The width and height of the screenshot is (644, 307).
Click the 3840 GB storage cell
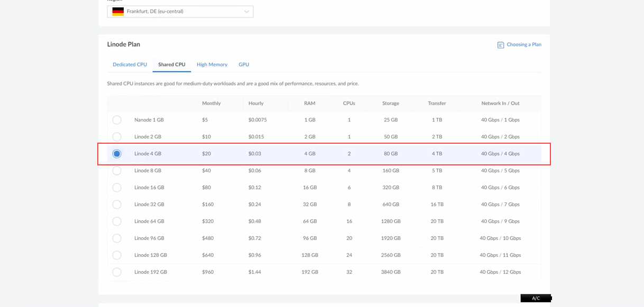[391, 272]
